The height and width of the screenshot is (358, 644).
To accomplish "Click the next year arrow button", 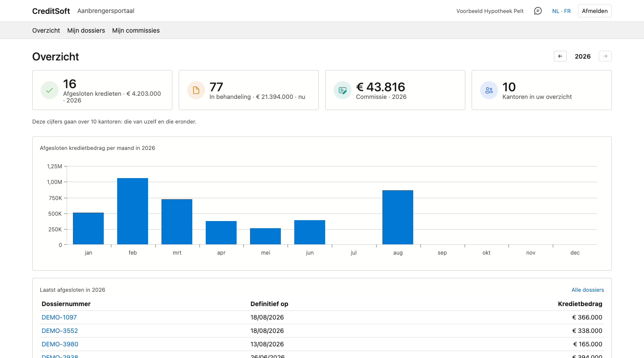I will click(x=605, y=56).
